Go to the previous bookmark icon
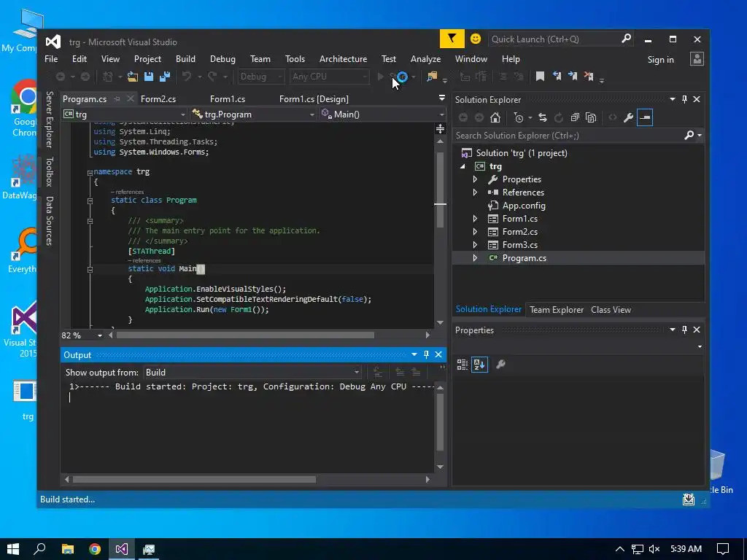 pos(557,77)
